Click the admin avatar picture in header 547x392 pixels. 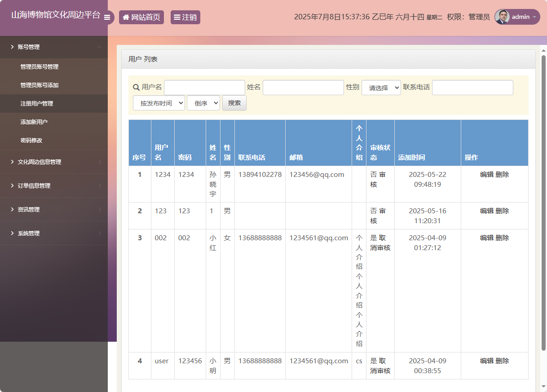tap(502, 17)
